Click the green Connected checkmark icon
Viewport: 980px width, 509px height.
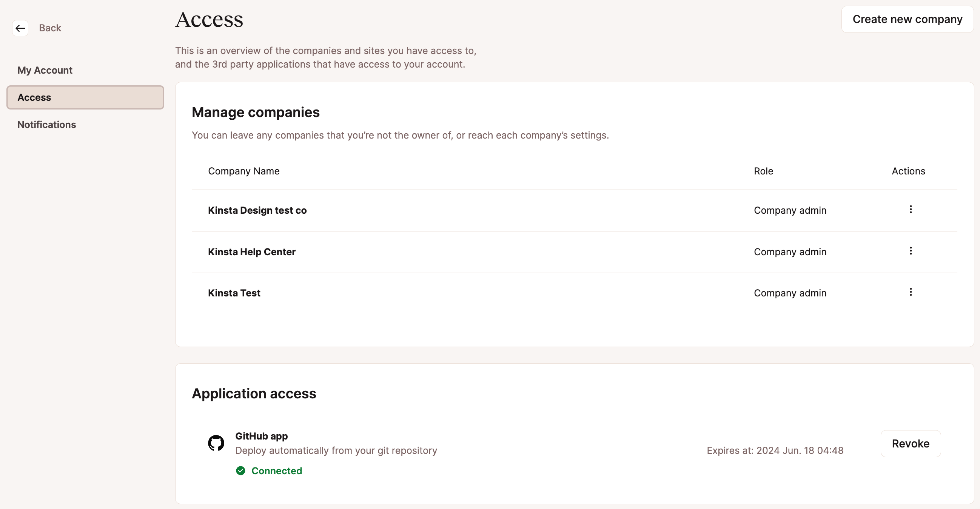241,470
